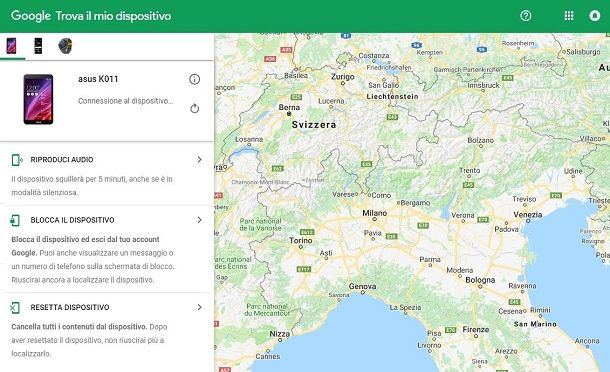Open the account avatar in the header

594,16
